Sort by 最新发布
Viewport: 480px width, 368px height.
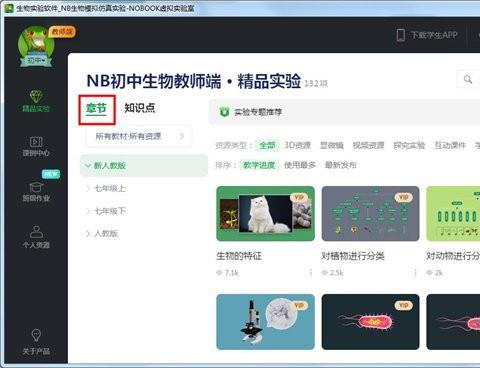[x=341, y=165]
